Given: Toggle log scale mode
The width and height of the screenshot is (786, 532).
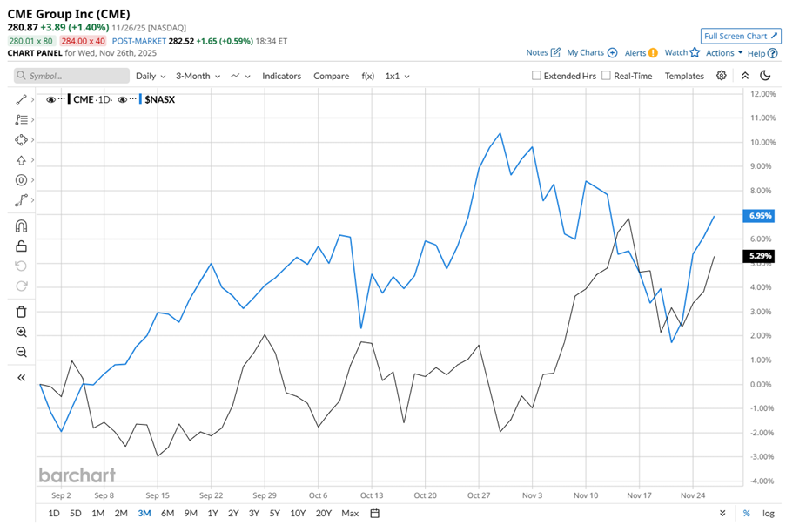Looking at the screenshot, I should click(769, 513).
